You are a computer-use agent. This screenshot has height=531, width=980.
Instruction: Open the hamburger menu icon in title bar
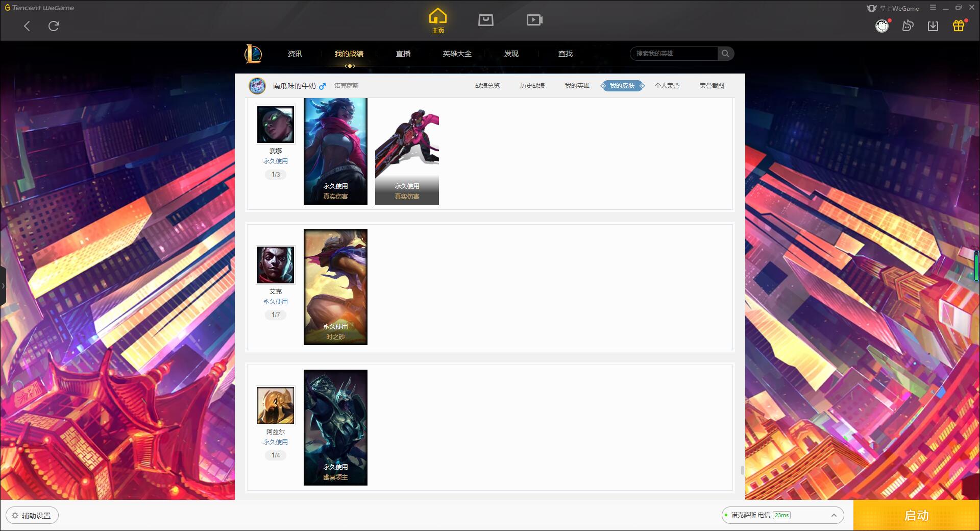coord(933,8)
